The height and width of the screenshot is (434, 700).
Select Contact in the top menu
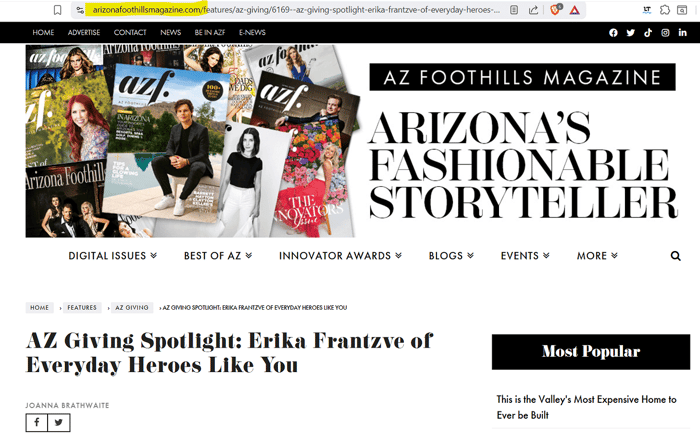click(130, 33)
